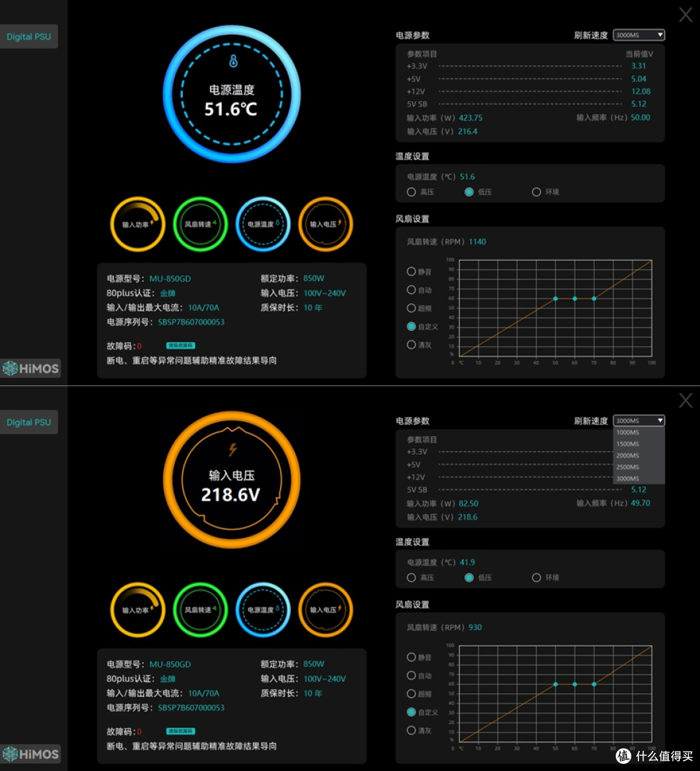The height and width of the screenshot is (771, 700).
Task: Enable 超频 fan mode in the 51.6℃ window
Action: point(412,308)
